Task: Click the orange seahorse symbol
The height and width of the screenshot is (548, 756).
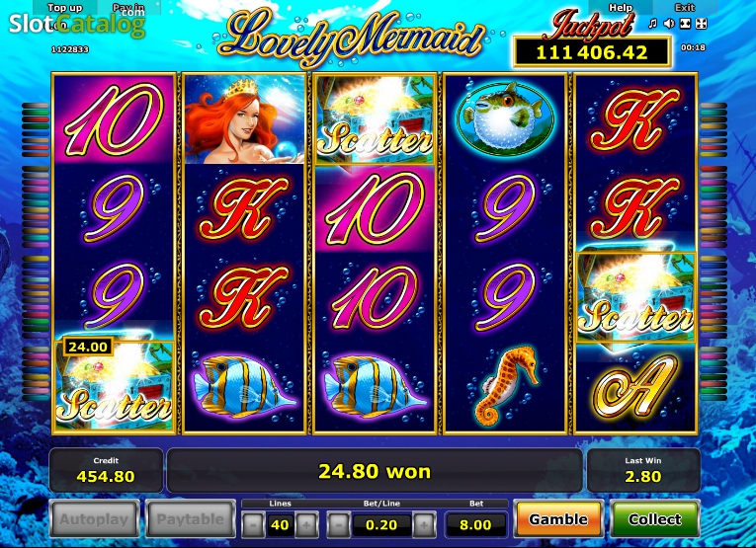Action: coord(504,386)
